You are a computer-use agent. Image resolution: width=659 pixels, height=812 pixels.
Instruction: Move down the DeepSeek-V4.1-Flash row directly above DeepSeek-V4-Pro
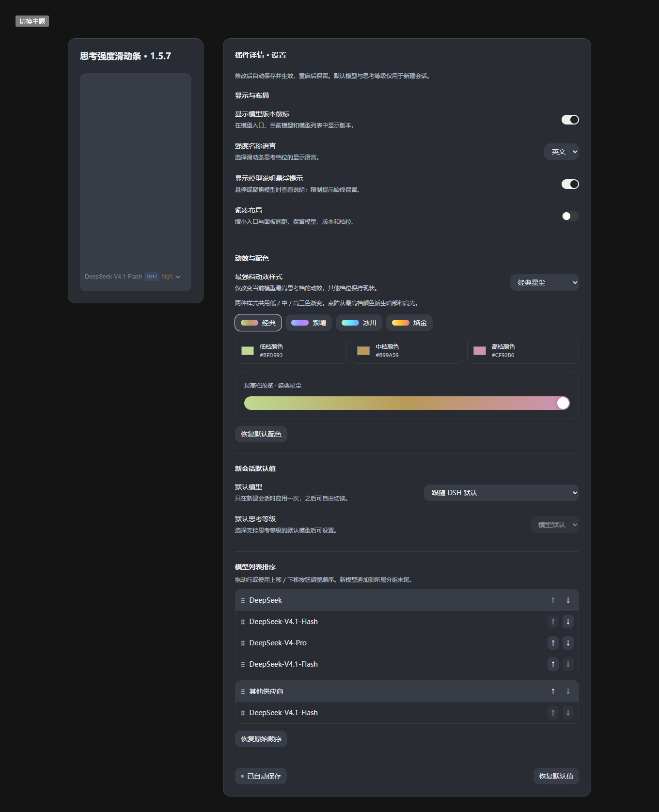(568, 622)
